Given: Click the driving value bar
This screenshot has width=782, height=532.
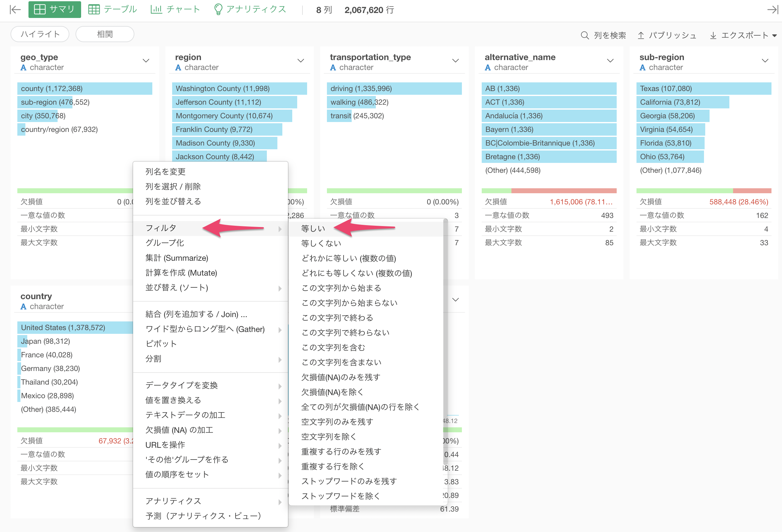Looking at the screenshot, I should [x=394, y=89].
